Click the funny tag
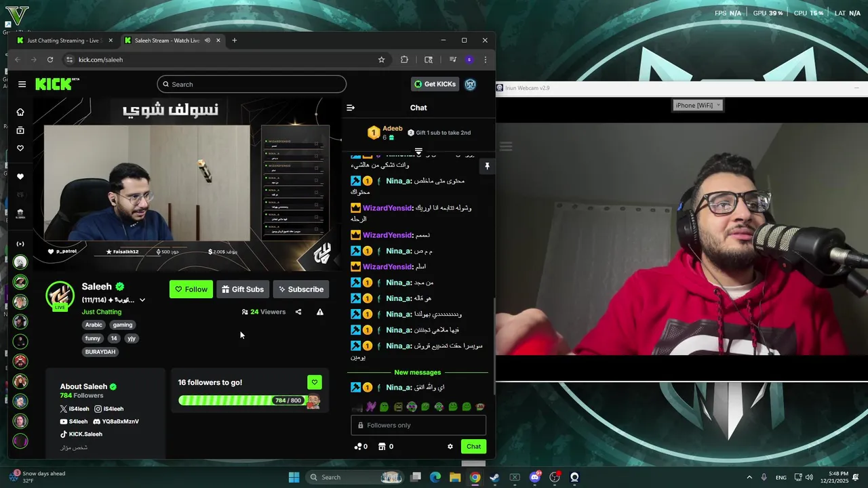This screenshot has height=488, width=868. click(93, 338)
